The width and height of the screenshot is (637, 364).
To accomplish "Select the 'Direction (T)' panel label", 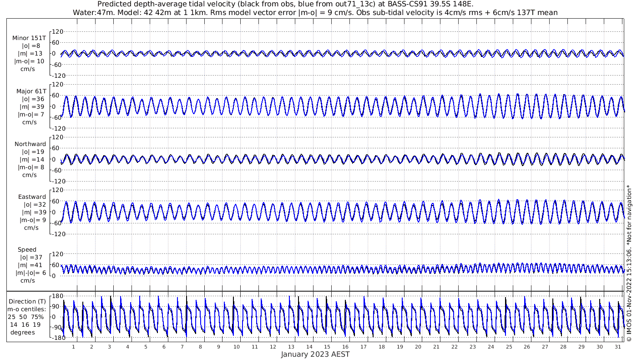I will 27,301.
